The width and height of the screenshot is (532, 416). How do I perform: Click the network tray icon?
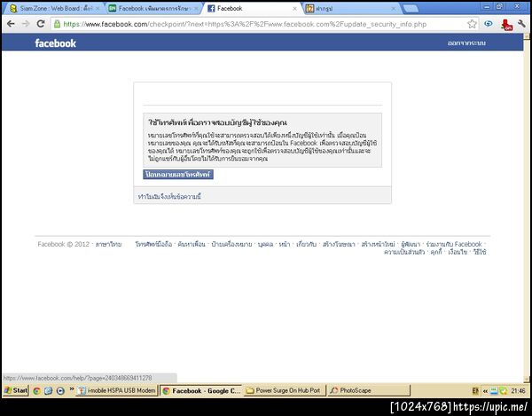[x=494, y=391]
